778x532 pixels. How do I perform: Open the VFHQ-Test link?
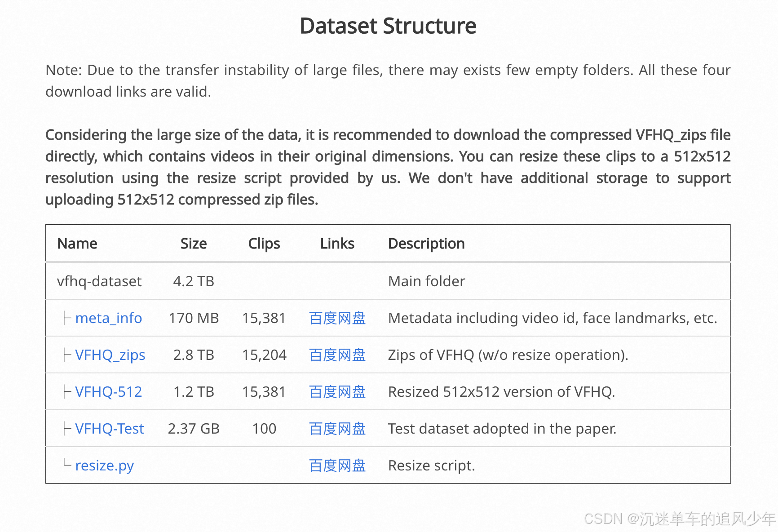109,429
